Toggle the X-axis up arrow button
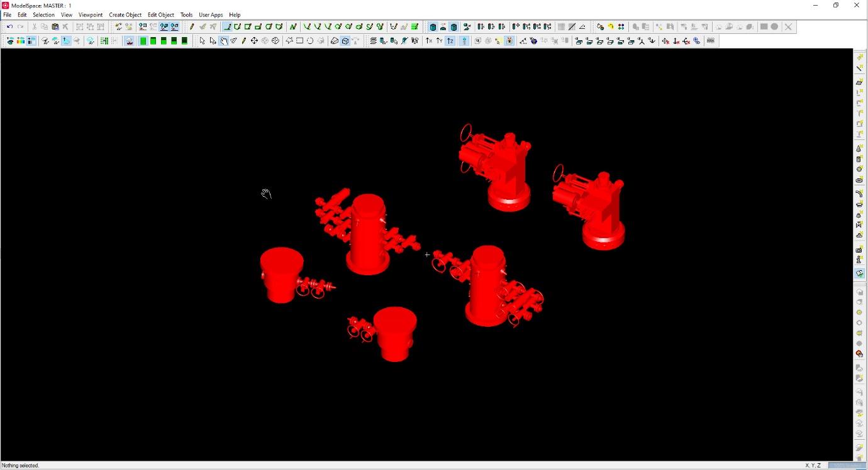This screenshot has width=868, height=470. tap(429, 41)
